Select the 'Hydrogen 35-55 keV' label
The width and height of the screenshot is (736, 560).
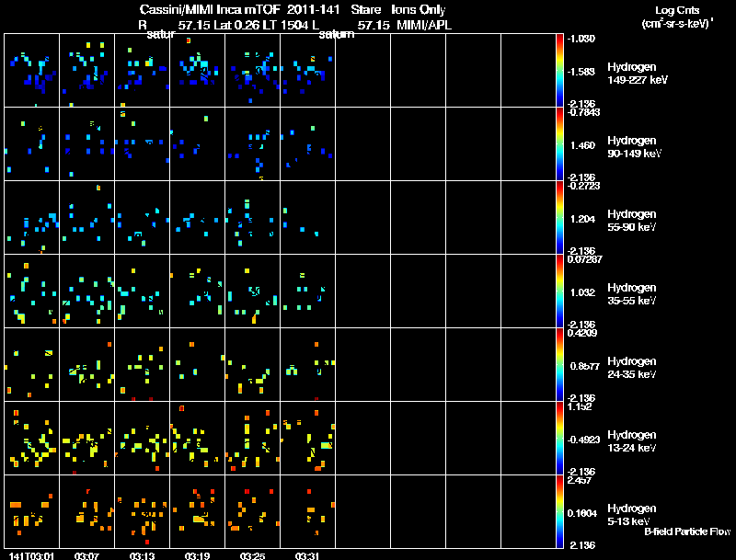(x=632, y=294)
